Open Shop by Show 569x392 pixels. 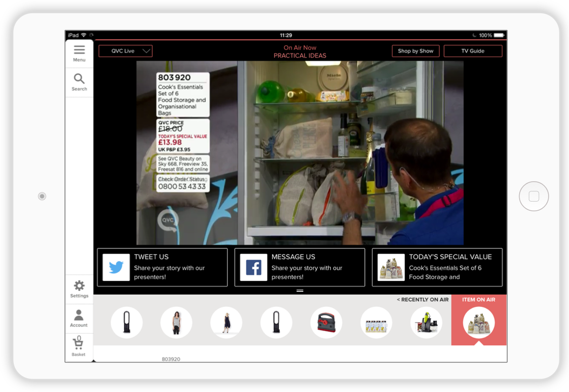click(x=415, y=51)
